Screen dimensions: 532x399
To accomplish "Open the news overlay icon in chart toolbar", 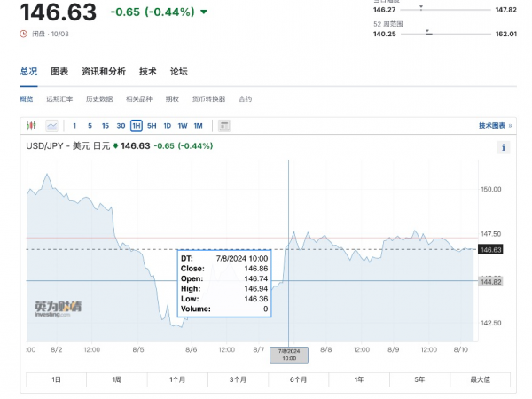I will click(x=224, y=126).
